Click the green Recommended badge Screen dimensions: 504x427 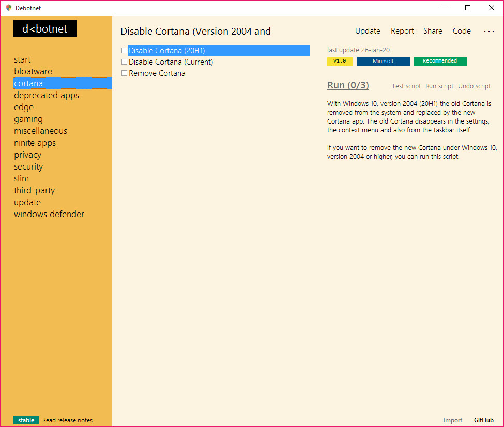click(440, 62)
